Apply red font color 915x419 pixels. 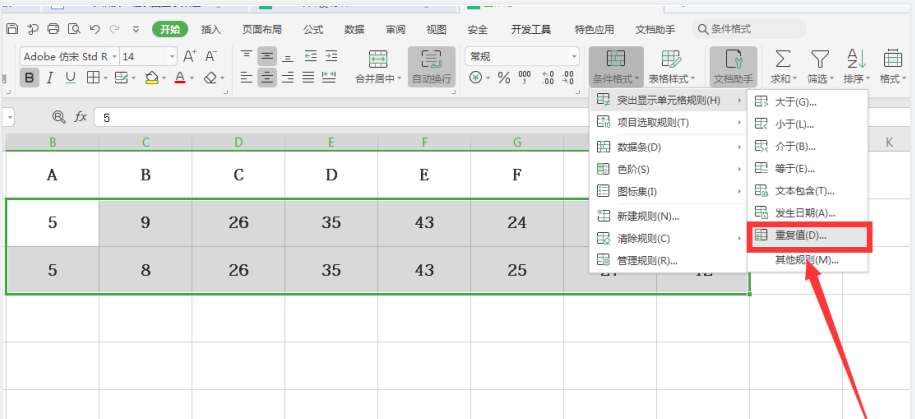(x=180, y=78)
